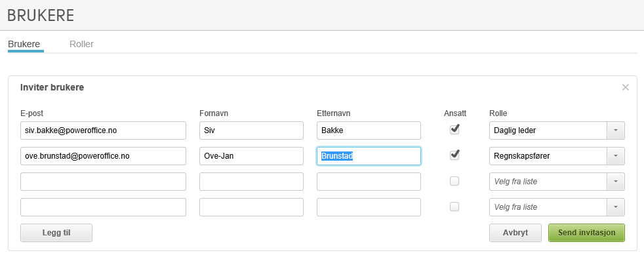Click the empty Fornavn field in third row
The height and width of the screenshot is (259, 644).
click(251, 182)
